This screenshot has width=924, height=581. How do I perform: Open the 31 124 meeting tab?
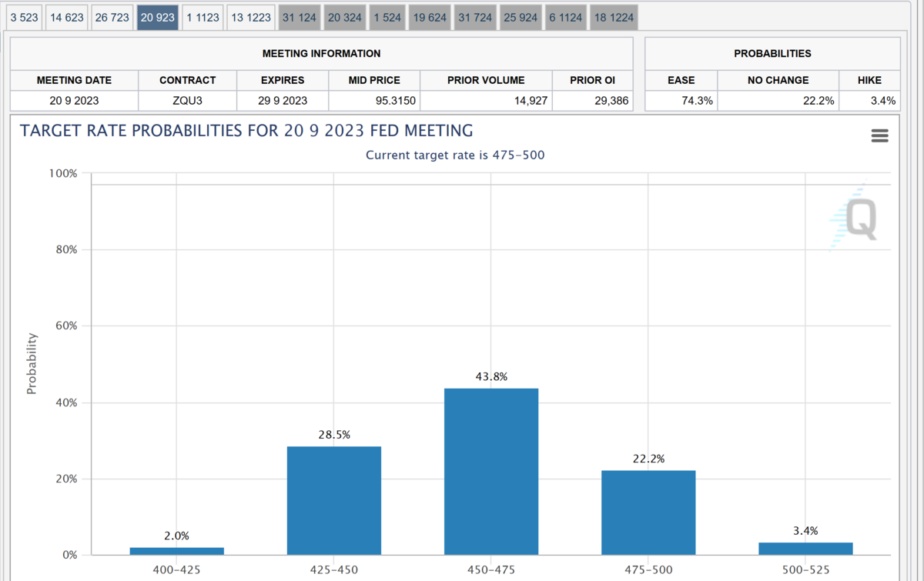tap(299, 17)
